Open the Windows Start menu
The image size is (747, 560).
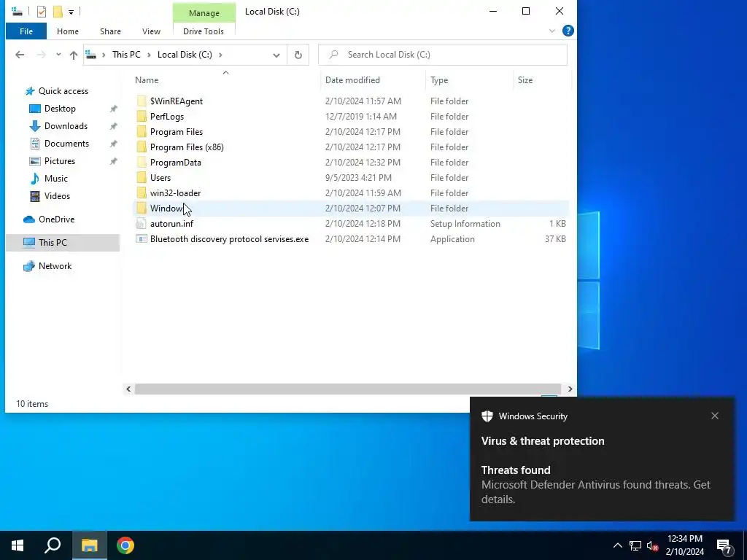[18, 545]
